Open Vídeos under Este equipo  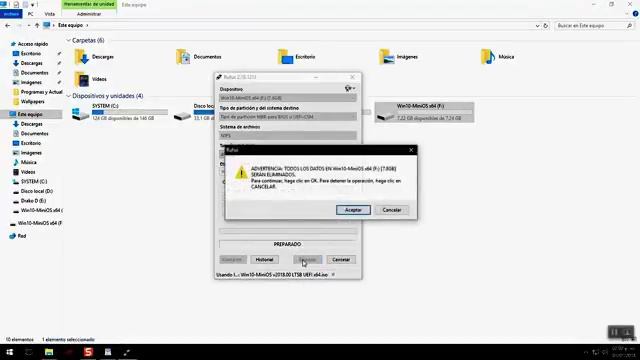(x=28, y=172)
